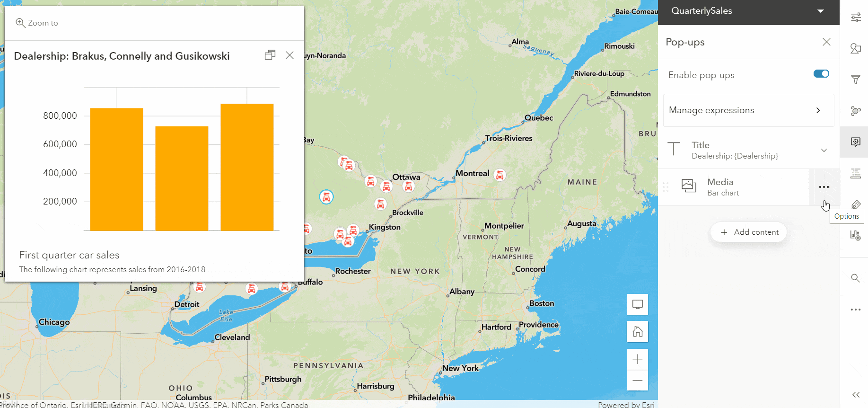The height and width of the screenshot is (408, 868).
Task: Click the default map view home button
Action: click(x=638, y=331)
